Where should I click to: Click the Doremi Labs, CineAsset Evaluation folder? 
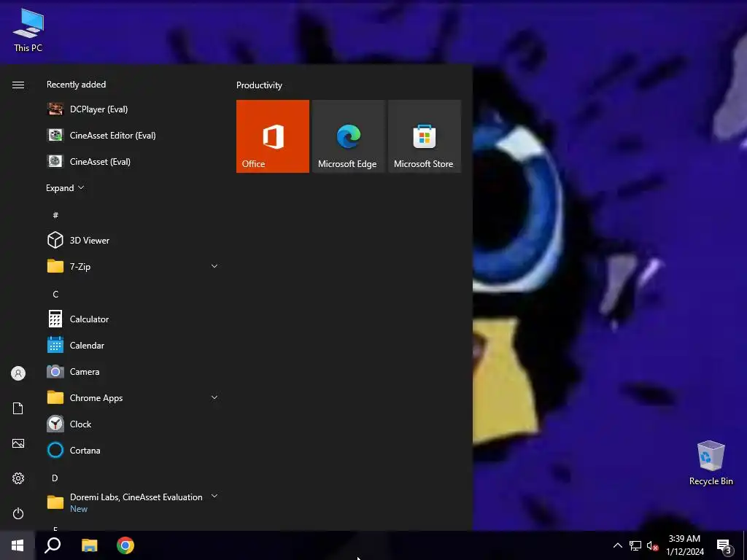pyautogui.click(x=133, y=502)
